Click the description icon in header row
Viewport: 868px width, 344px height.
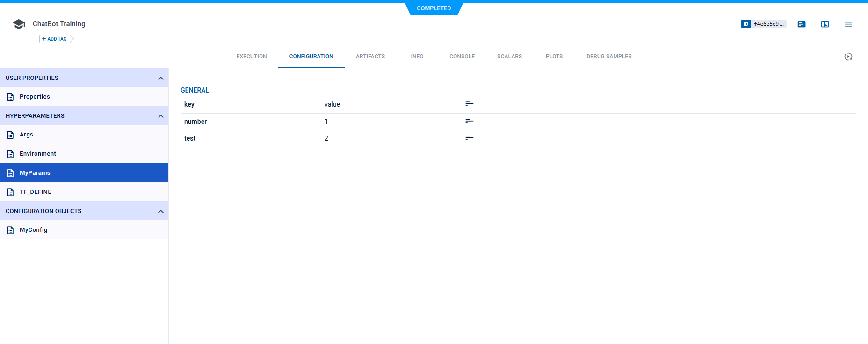click(x=470, y=104)
